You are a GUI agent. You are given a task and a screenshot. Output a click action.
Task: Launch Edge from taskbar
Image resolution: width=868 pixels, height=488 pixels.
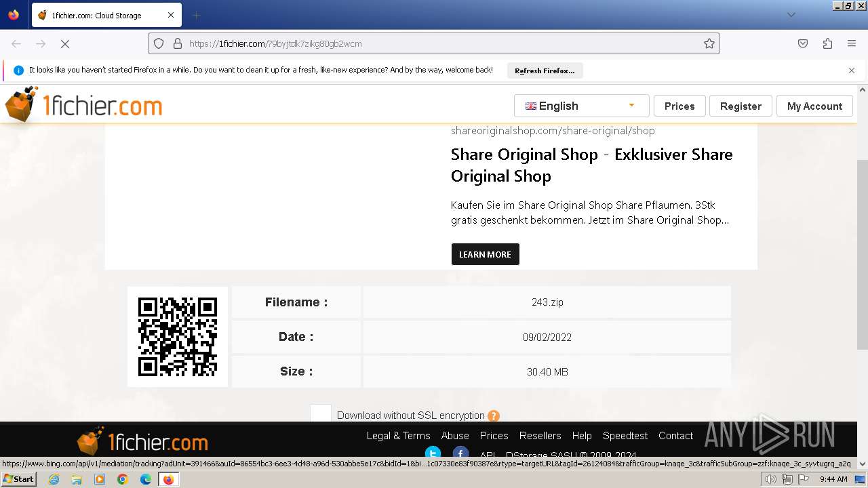[x=146, y=479]
